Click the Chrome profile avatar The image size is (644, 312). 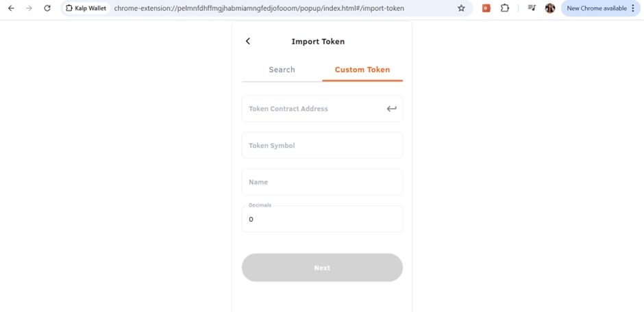tap(549, 8)
